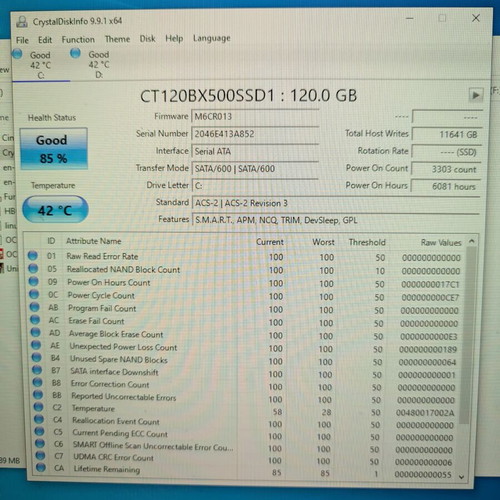This screenshot has height=500, width=500.
Task: Open the Language menu
Action: [x=212, y=38]
